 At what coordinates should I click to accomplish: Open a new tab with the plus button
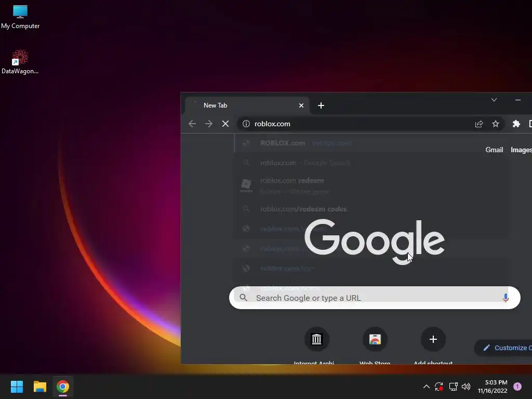[x=321, y=105]
